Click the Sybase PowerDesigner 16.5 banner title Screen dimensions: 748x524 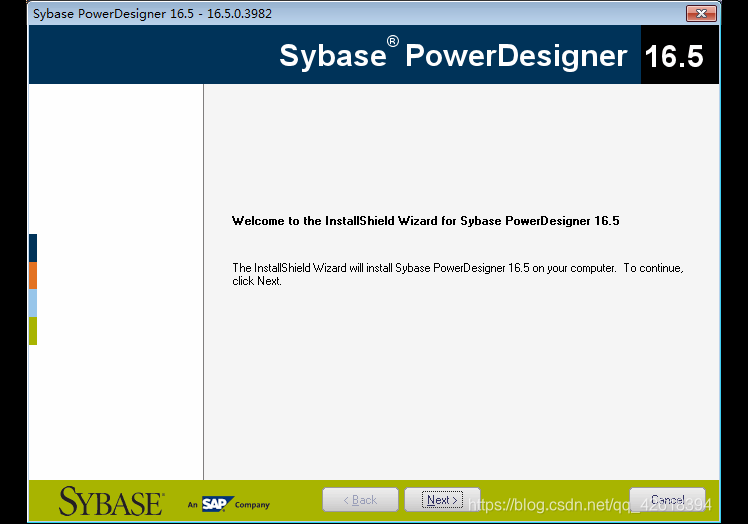pyautogui.click(x=491, y=55)
